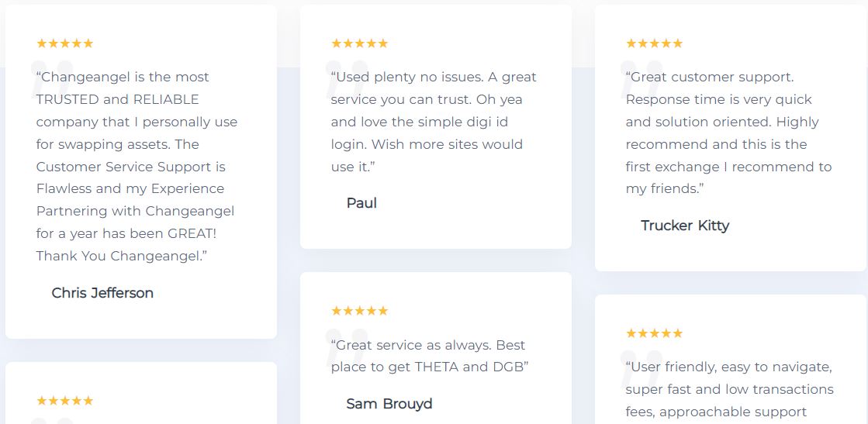
Task: Click the 'Great customer support' testimonial text
Action: (728, 133)
